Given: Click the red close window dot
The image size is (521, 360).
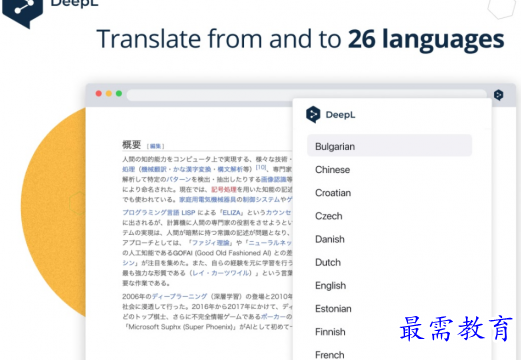Looking at the screenshot, I should pos(99,94).
